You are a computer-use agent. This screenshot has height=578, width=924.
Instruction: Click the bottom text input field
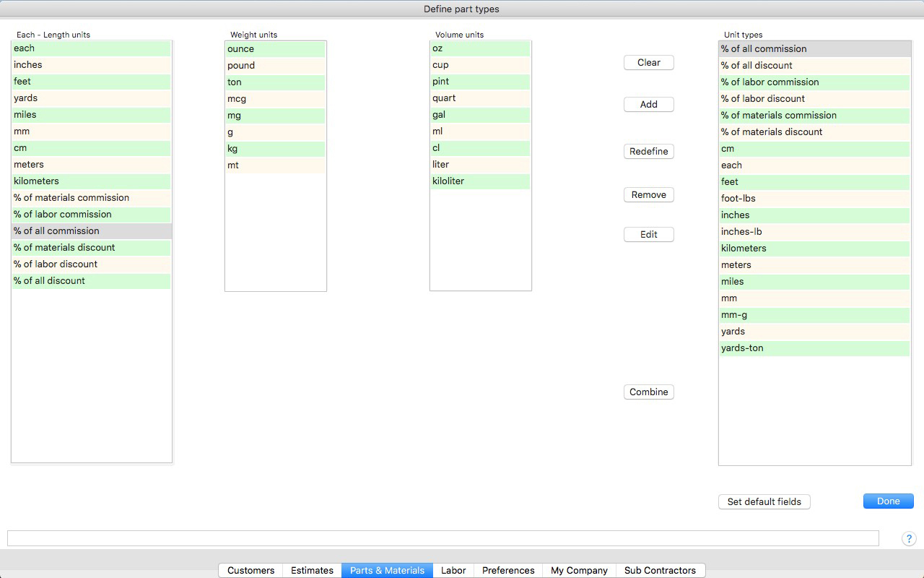[443, 538]
